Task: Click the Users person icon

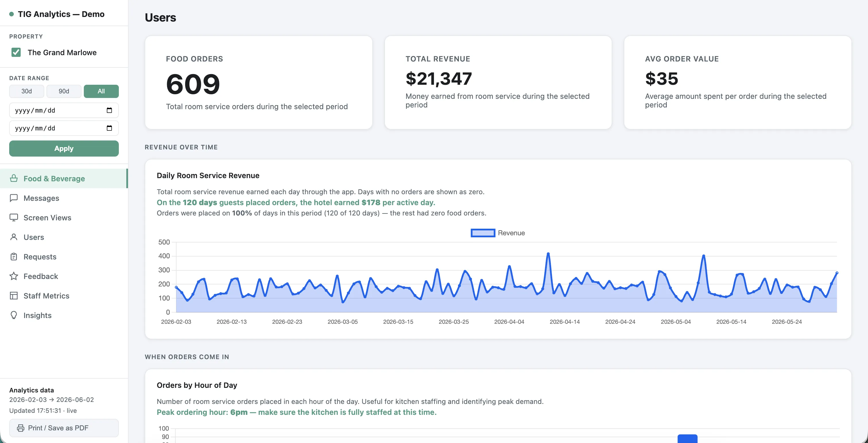Action: (x=14, y=237)
